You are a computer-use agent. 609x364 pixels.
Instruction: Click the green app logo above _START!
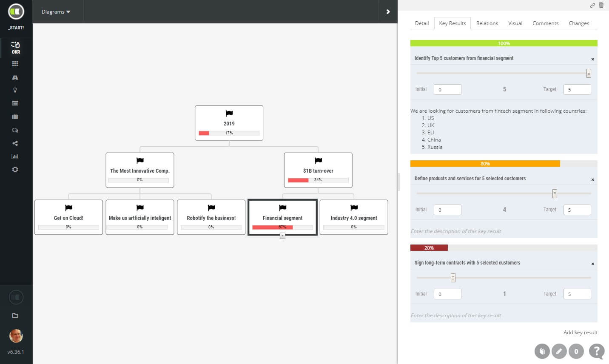16,12
